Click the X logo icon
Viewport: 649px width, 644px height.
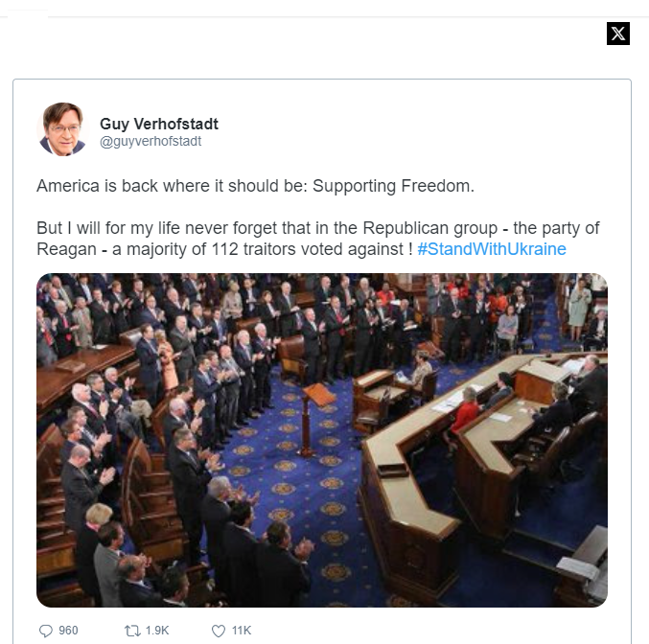(x=618, y=34)
